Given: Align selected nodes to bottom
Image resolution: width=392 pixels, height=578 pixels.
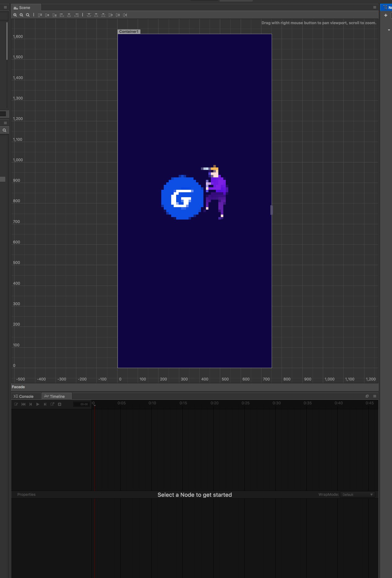Looking at the screenshot, I should point(55,15).
